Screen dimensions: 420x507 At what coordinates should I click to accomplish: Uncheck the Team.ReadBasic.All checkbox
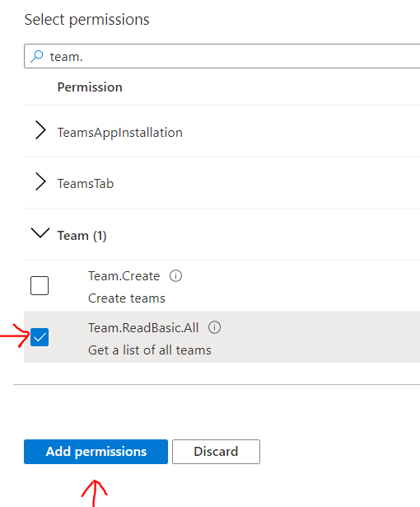[40, 337]
